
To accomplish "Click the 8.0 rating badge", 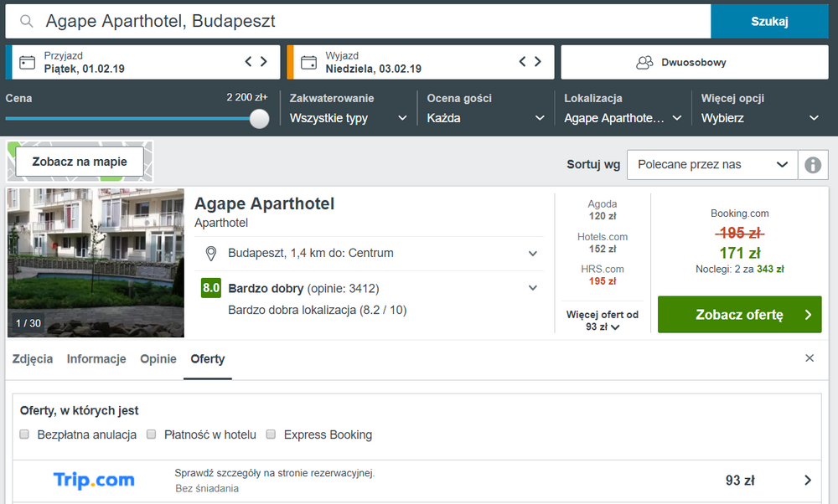I will point(211,288).
